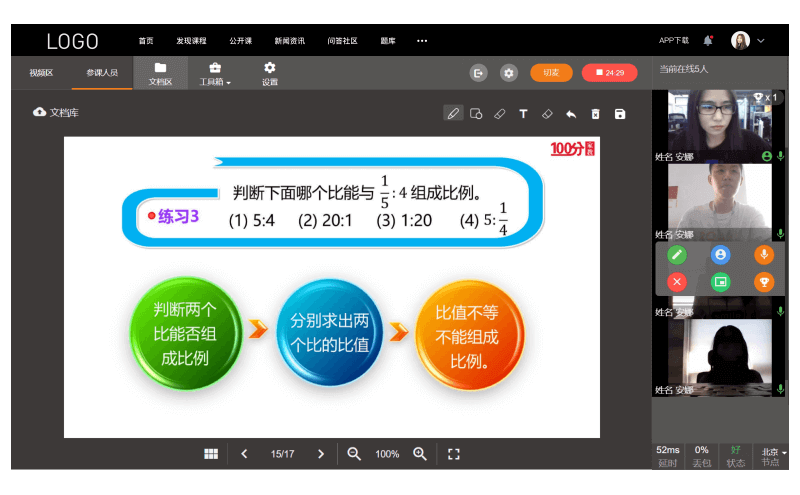
Task: Click the undo arrow in whiteboard toolbar
Action: pyautogui.click(x=571, y=114)
